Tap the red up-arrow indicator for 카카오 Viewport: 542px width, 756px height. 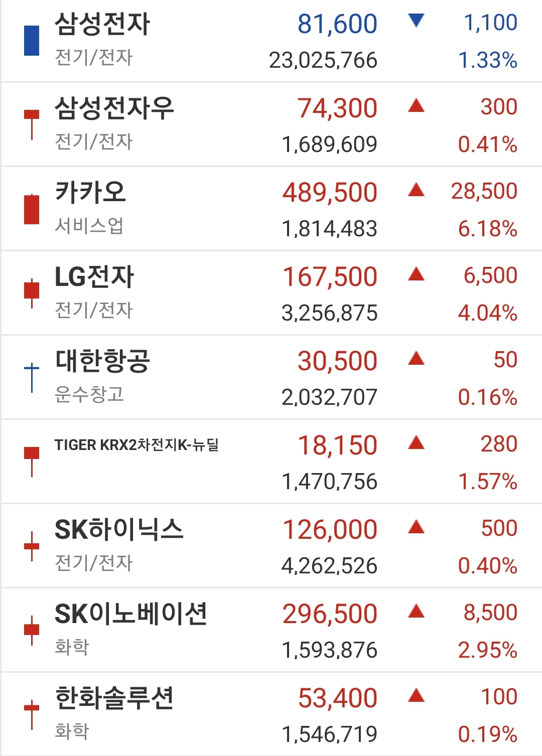[x=417, y=190]
